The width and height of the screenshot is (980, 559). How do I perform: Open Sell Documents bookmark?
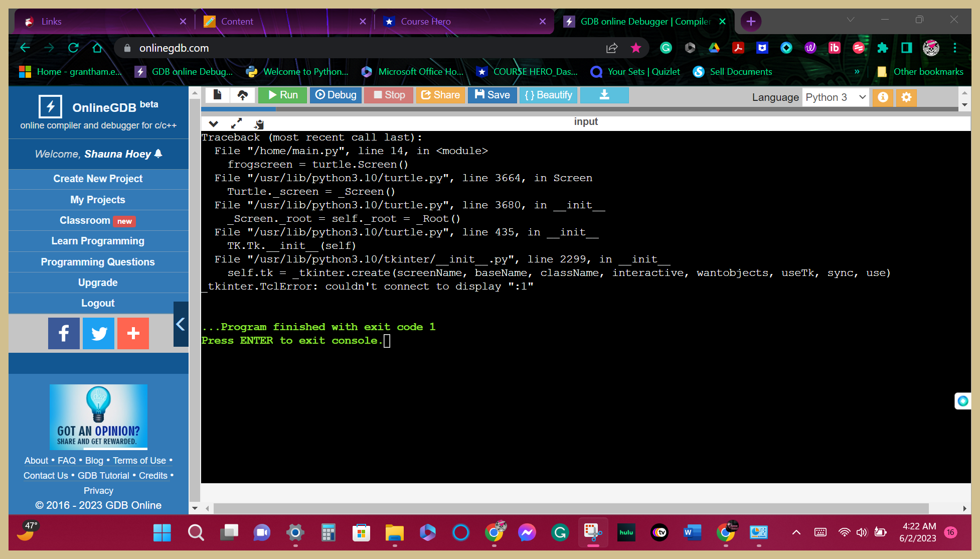coord(733,72)
